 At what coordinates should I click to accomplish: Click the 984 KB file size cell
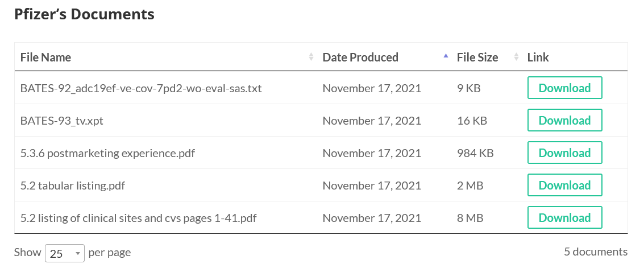(475, 153)
